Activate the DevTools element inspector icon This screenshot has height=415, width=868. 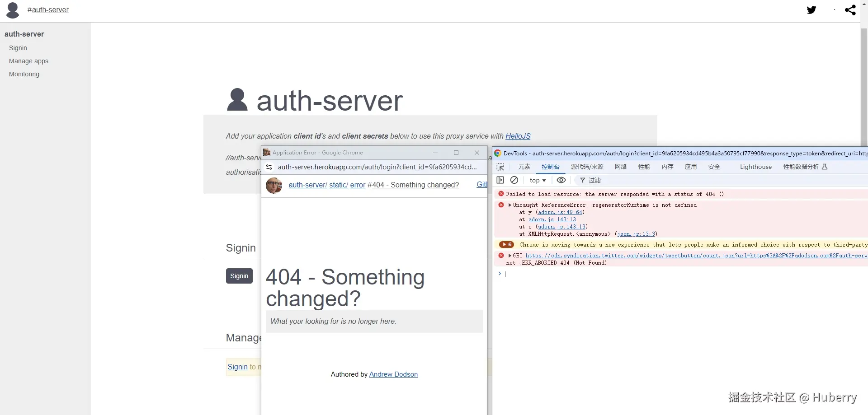point(500,167)
